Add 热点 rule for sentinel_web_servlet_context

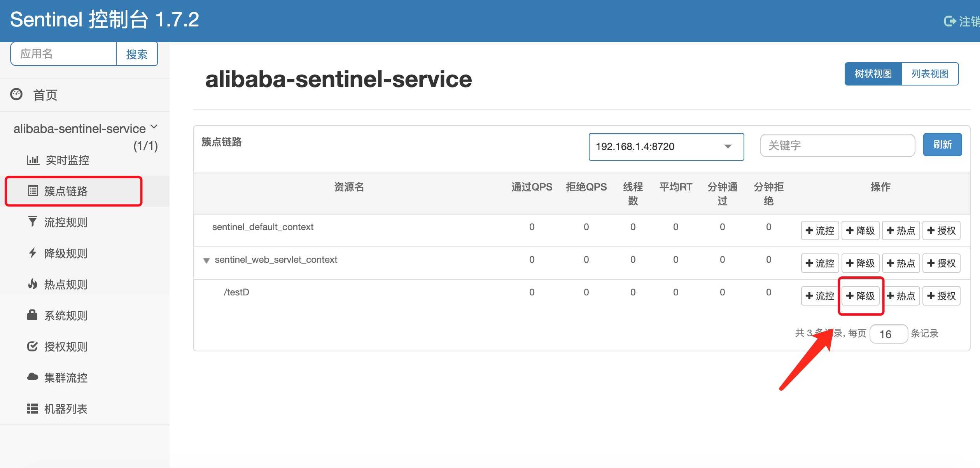click(x=901, y=263)
